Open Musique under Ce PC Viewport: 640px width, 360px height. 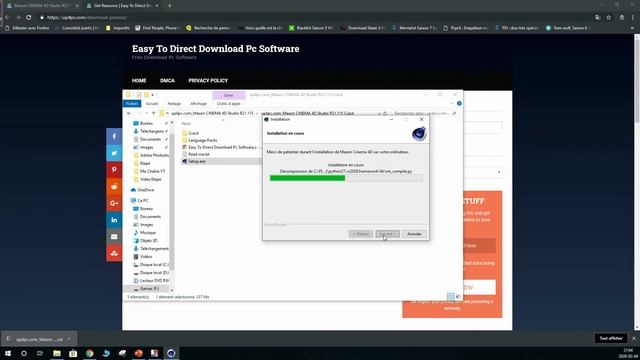coord(147,232)
